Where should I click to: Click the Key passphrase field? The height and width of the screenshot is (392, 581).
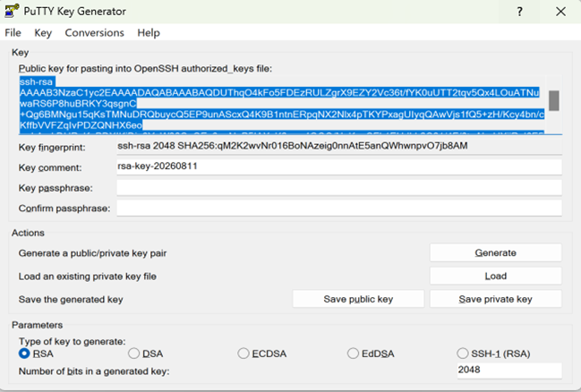(x=339, y=187)
